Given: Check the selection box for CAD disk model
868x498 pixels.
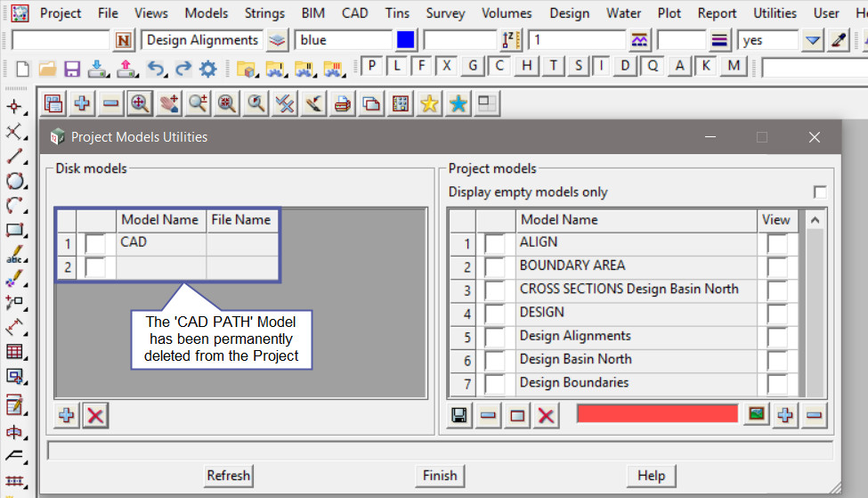Looking at the screenshot, I should click(x=95, y=242).
